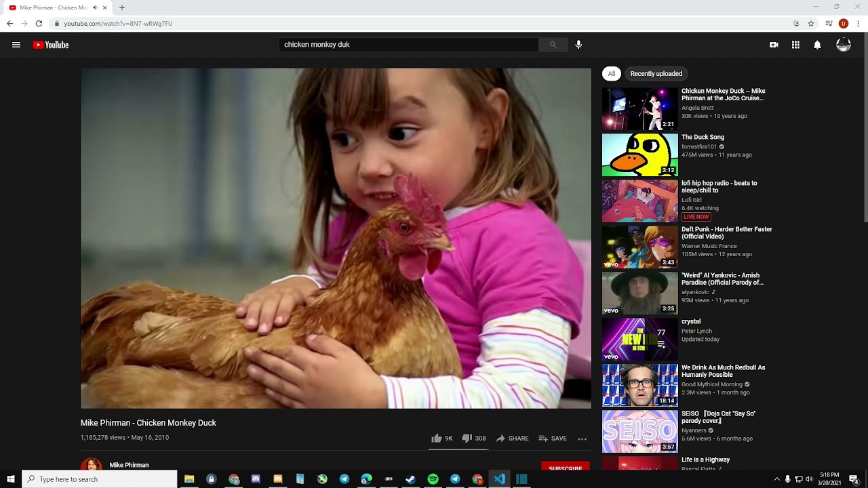
Task: Reload the page in Chrome
Action: click(x=39, y=23)
